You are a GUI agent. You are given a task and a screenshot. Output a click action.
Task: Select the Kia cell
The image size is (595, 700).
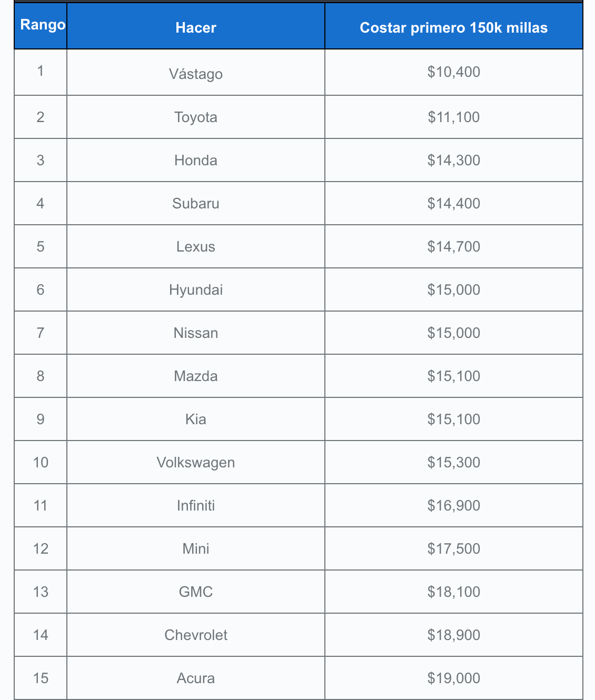196,419
